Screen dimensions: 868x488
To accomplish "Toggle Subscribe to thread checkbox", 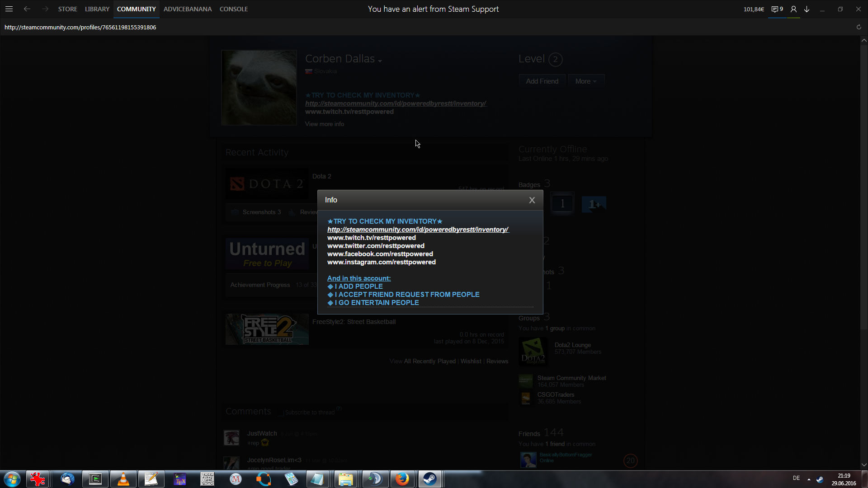I will pyautogui.click(x=281, y=413).
